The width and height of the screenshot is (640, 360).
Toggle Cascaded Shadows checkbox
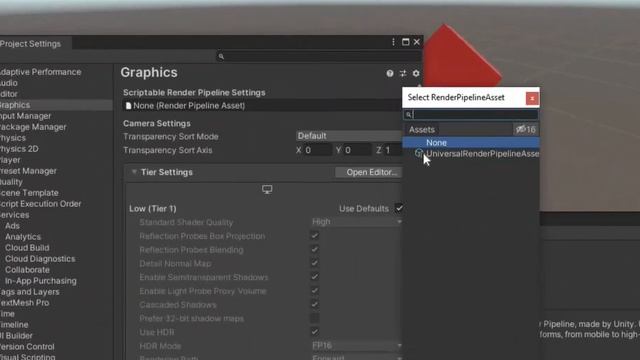[x=314, y=304]
